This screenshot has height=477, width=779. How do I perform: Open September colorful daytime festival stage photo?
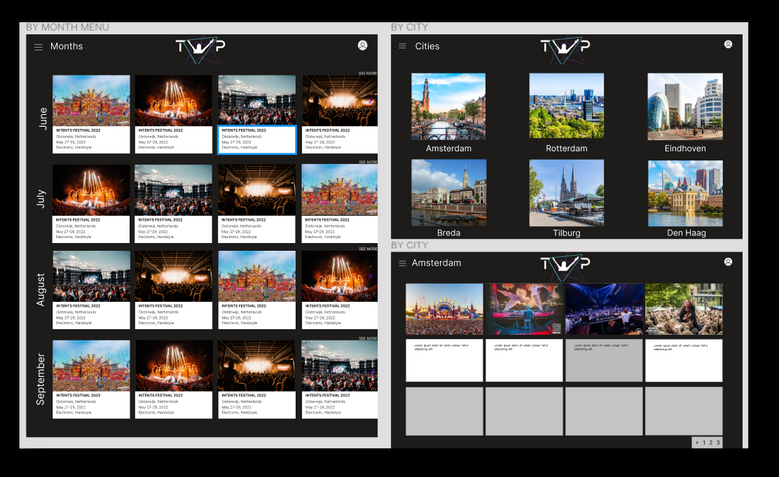[91, 366]
